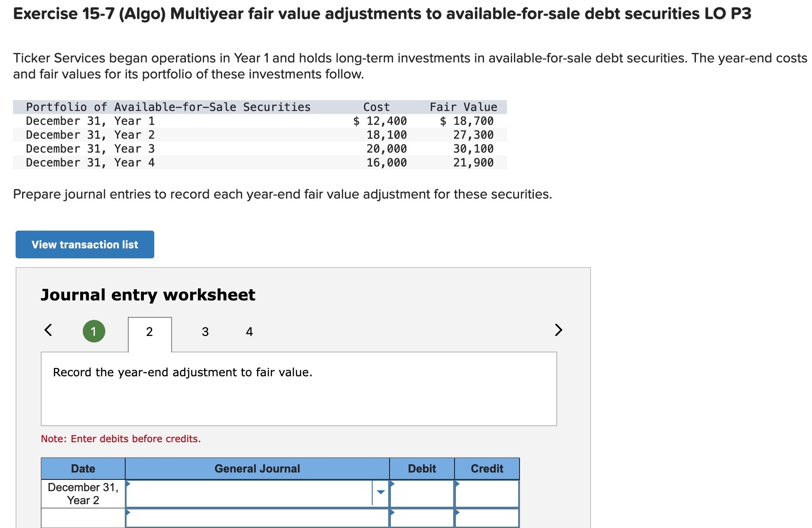
Task: Click the 'December 31, Year 3' portfolio row label
Action: click(90, 149)
